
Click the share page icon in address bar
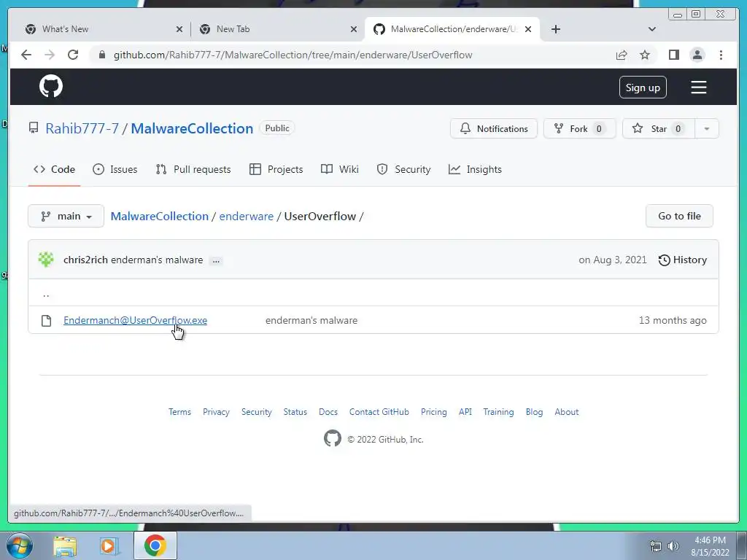pyautogui.click(x=622, y=55)
